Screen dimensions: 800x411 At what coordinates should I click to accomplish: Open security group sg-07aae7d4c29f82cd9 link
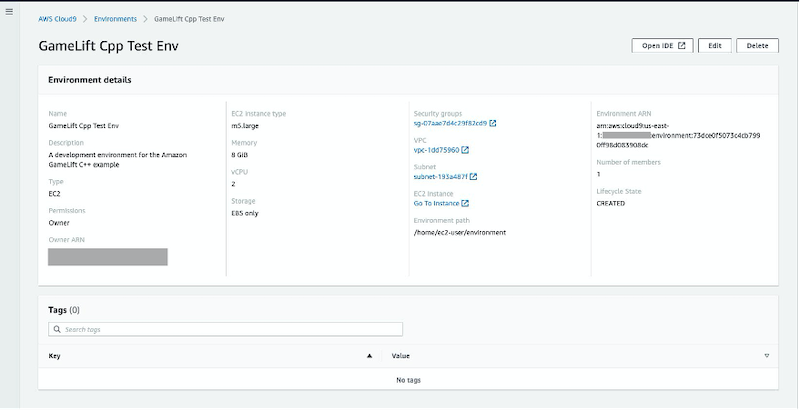[x=451, y=123]
